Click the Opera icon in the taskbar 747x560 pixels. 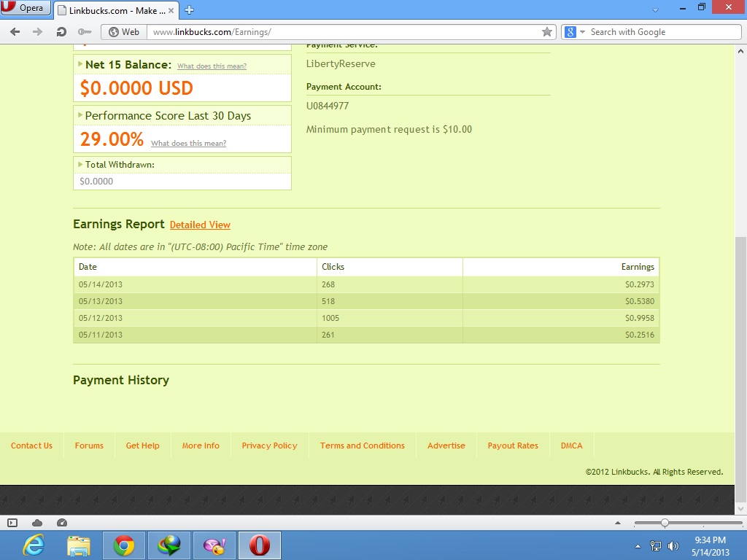260,545
